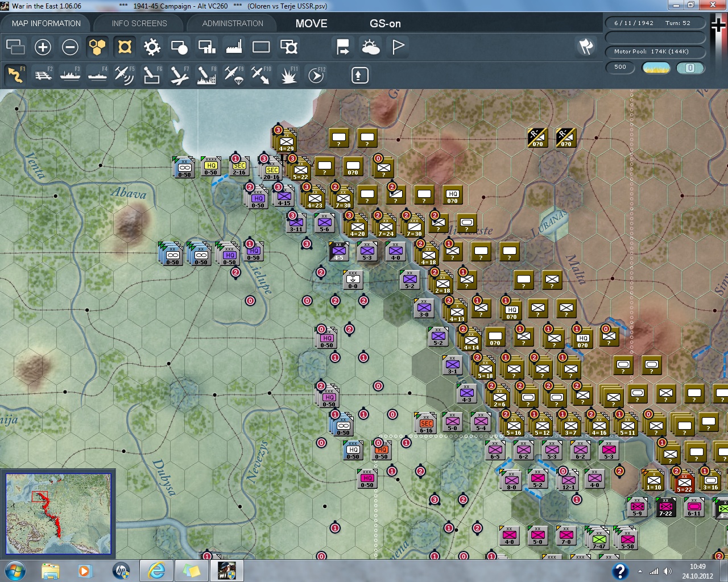Click the rectangle-with-circle toolbar icon
728x582 pixels.
[x=179, y=47]
